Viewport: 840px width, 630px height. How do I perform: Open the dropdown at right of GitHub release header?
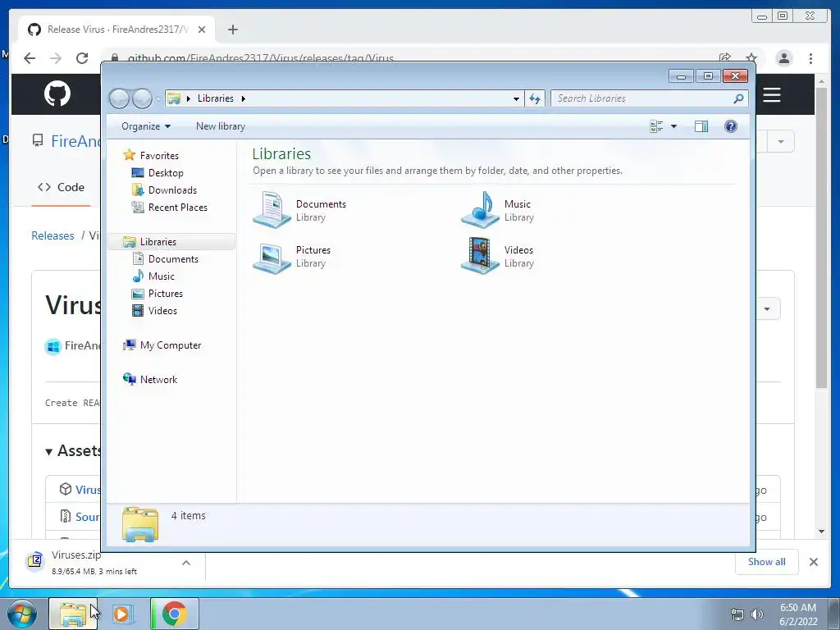tap(767, 309)
